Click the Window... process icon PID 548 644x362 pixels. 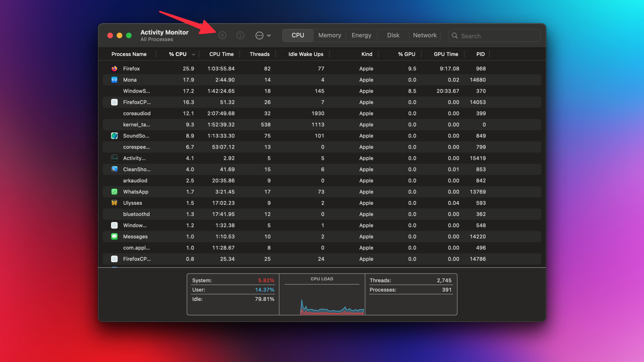(114, 225)
